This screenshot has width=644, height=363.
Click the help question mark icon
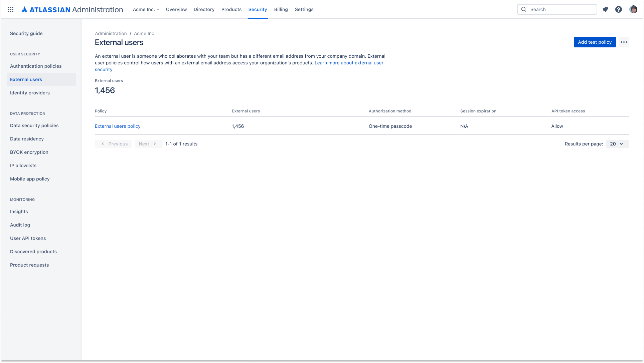(618, 9)
